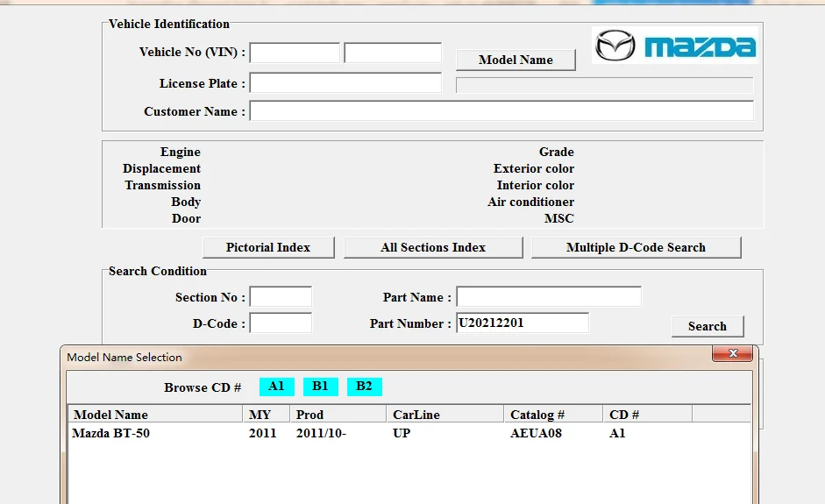Focus the Customer Name field

[501, 111]
